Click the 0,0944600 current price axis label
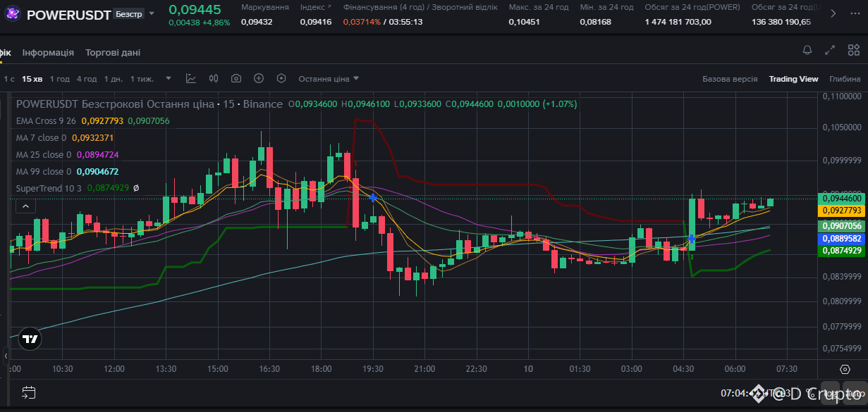This screenshot has height=412, width=868. pyautogui.click(x=841, y=199)
